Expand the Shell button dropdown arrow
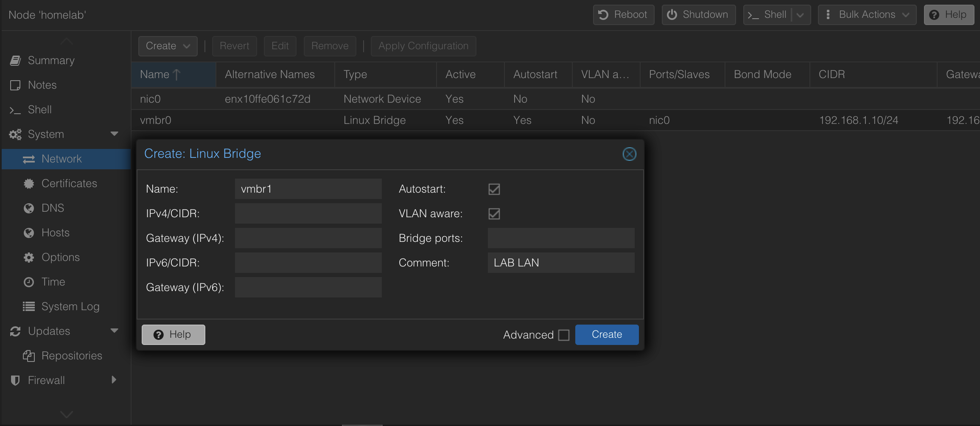 [x=801, y=15]
